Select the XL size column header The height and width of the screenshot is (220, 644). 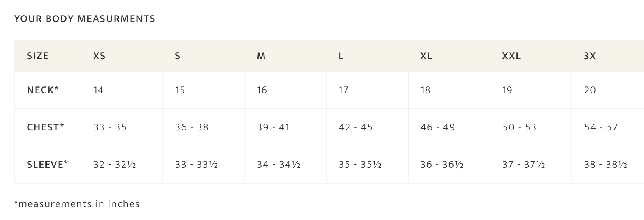click(426, 56)
